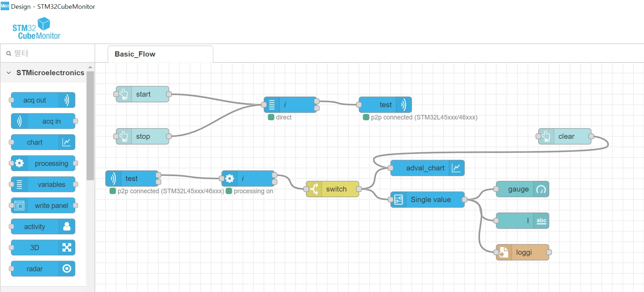Click the input port of the test acq out node

pos(359,105)
